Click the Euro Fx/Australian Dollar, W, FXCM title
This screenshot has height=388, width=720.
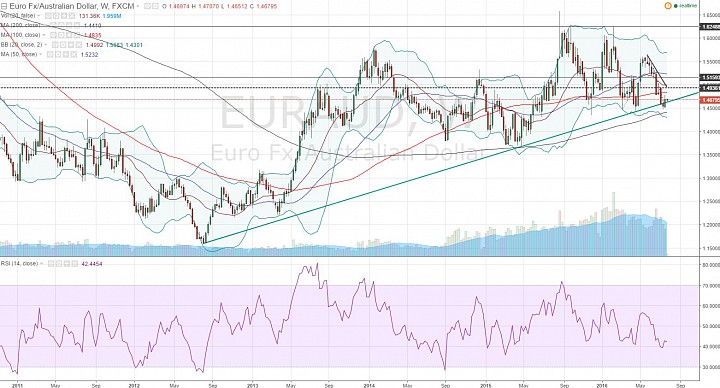pos(72,6)
